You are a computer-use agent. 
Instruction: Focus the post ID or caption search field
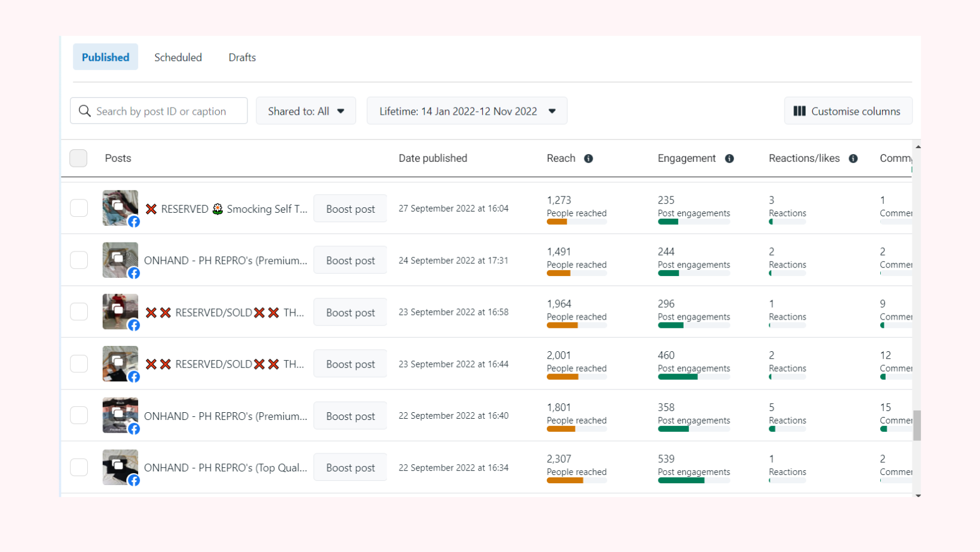[x=167, y=111]
